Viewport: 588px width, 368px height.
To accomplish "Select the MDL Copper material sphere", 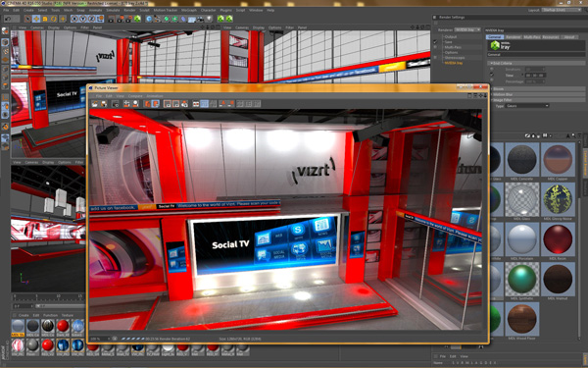I will click(x=558, y=159).
